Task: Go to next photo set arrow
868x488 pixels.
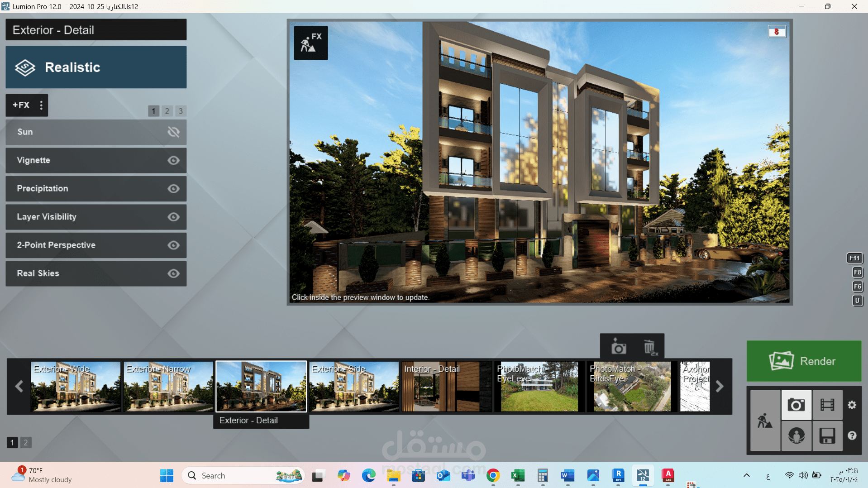Action: pyautogui.click(x=720, y=386)
